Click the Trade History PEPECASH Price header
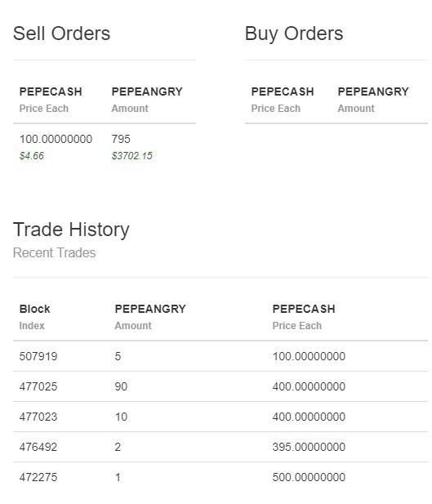 click(x=304, y=317)
